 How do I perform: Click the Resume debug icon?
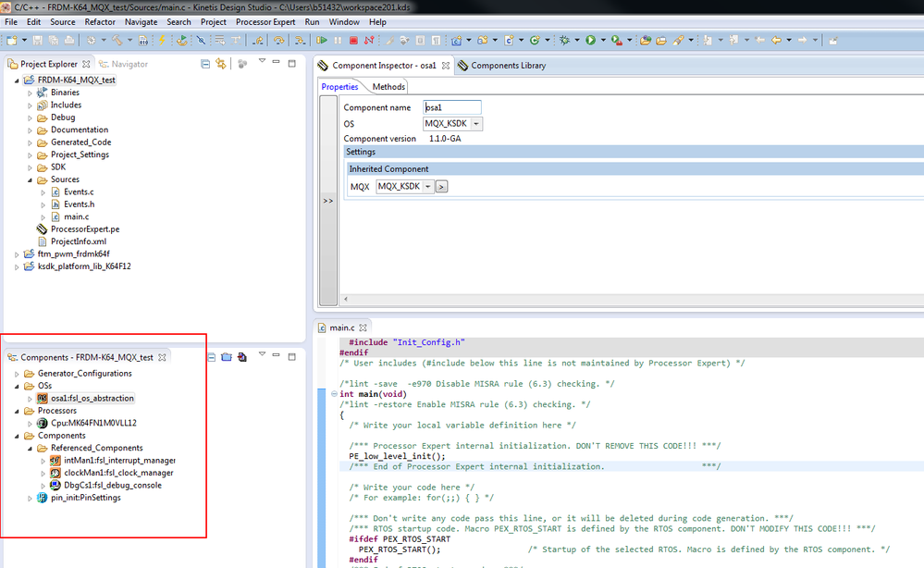(x=322, y=40)
